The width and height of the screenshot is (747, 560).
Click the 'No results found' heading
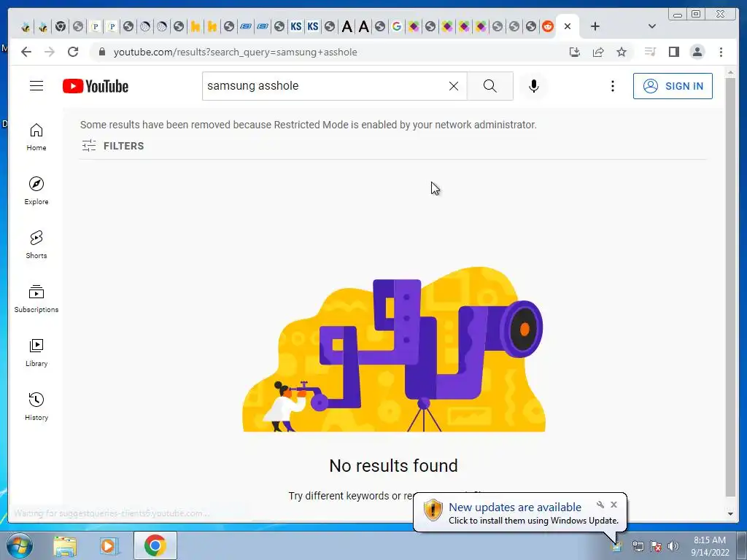point(393,466)
